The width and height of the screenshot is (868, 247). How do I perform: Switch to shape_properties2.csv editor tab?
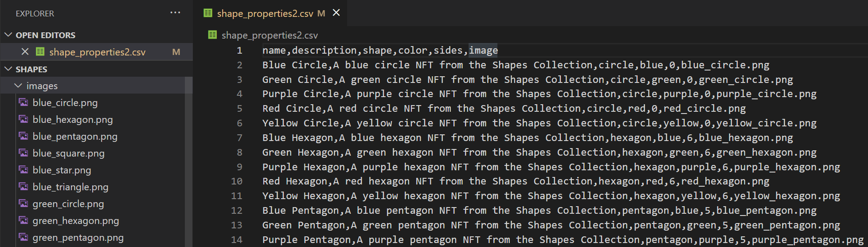coord(265,14)
